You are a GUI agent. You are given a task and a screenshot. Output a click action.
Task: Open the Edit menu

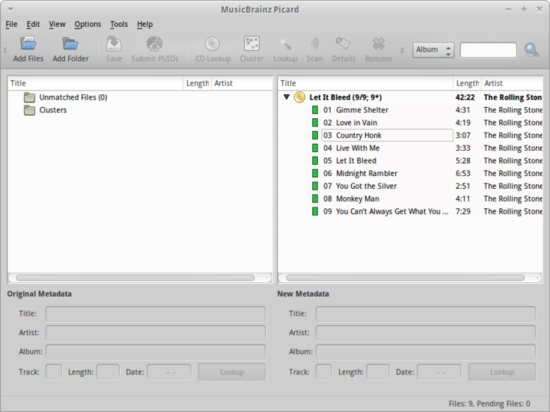click(x=33, y=24)
